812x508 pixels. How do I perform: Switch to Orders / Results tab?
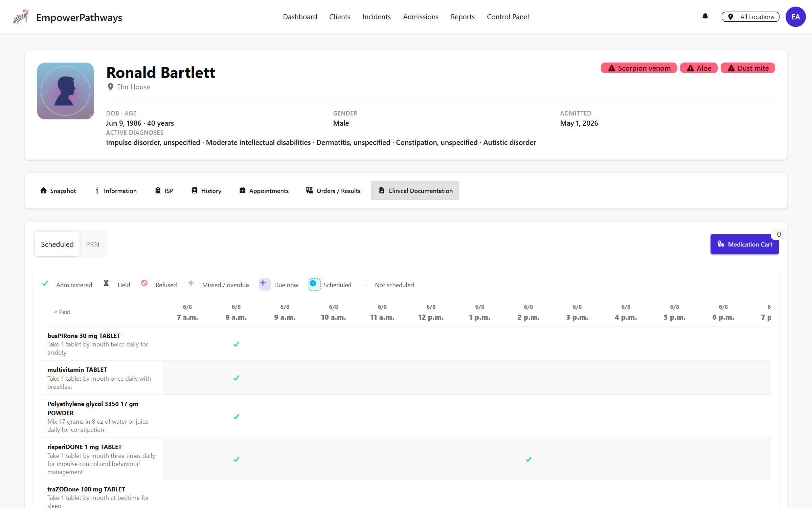point(333,191)
